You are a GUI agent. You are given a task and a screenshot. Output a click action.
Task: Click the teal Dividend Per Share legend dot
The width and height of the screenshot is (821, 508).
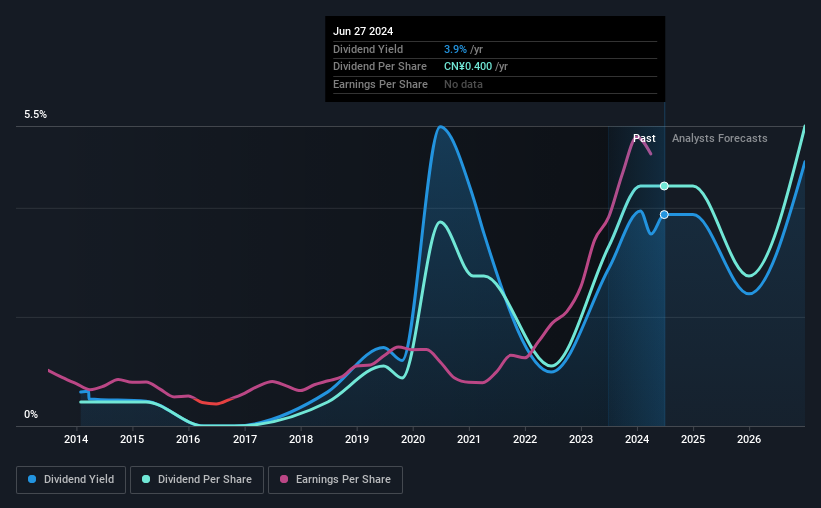[146, 479]
